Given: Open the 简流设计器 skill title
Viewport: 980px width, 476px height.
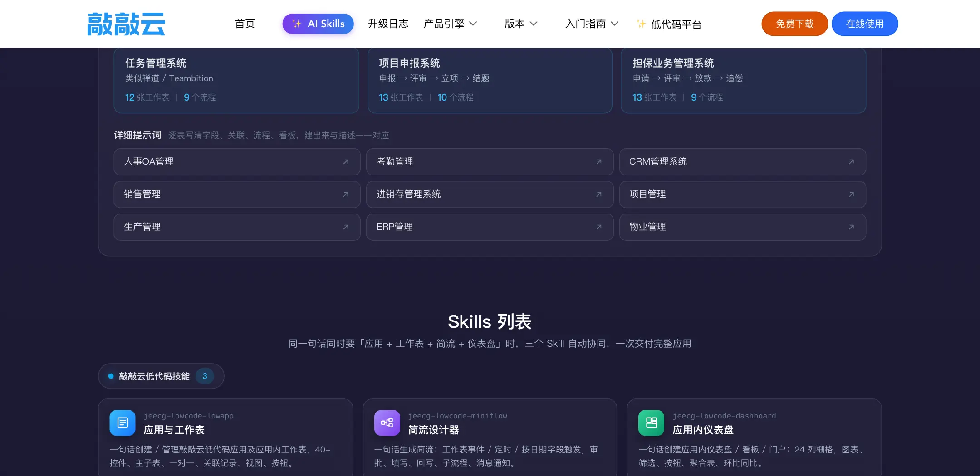Looking at the screenshot, I should (x=434, y=430).
